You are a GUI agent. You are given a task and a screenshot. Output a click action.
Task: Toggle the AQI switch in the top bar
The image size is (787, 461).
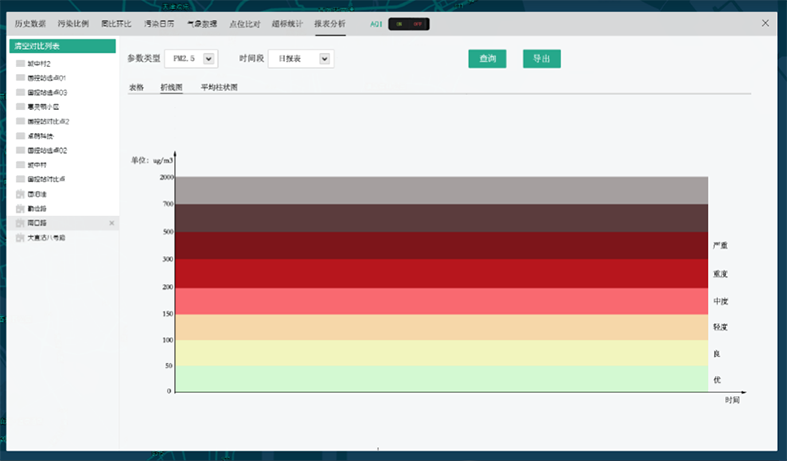(408, 23)
